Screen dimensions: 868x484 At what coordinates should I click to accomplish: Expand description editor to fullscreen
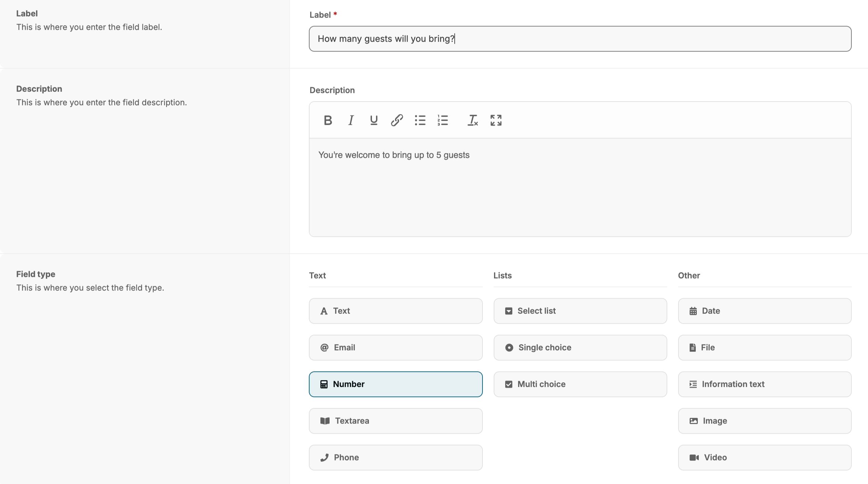click(x=496, y=120)
